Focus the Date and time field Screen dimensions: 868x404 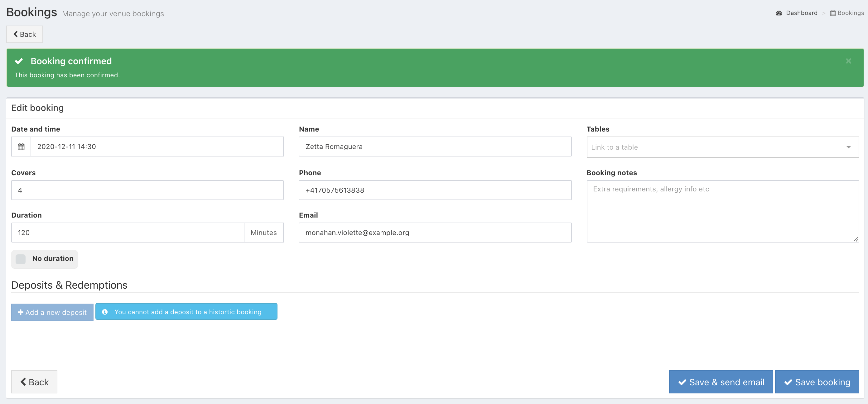pyautogui.click(x=157, y=147)
